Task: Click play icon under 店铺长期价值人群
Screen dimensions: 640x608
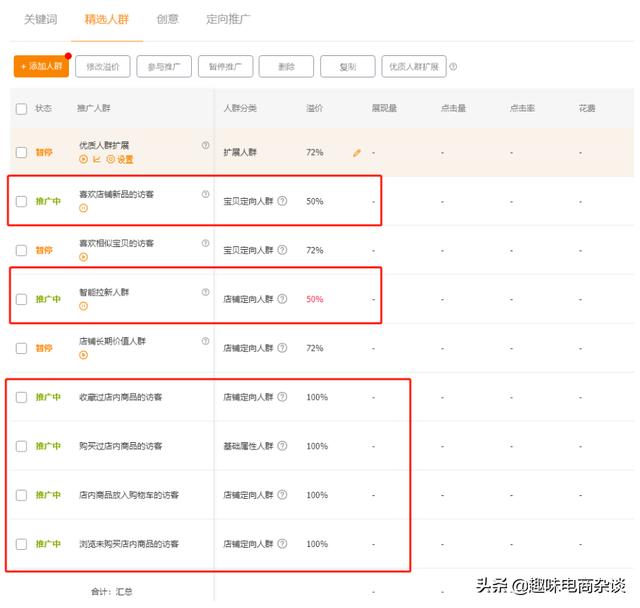Action: click(x=84, y=355)
